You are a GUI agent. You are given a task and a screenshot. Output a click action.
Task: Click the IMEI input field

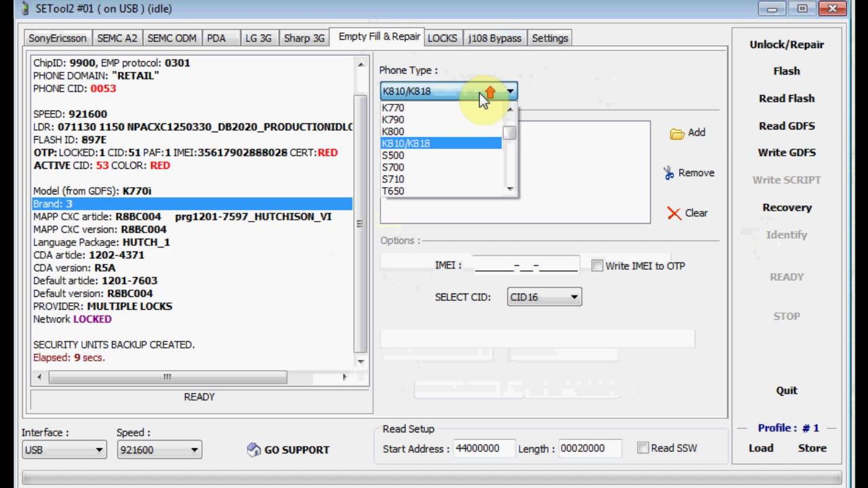526,265
